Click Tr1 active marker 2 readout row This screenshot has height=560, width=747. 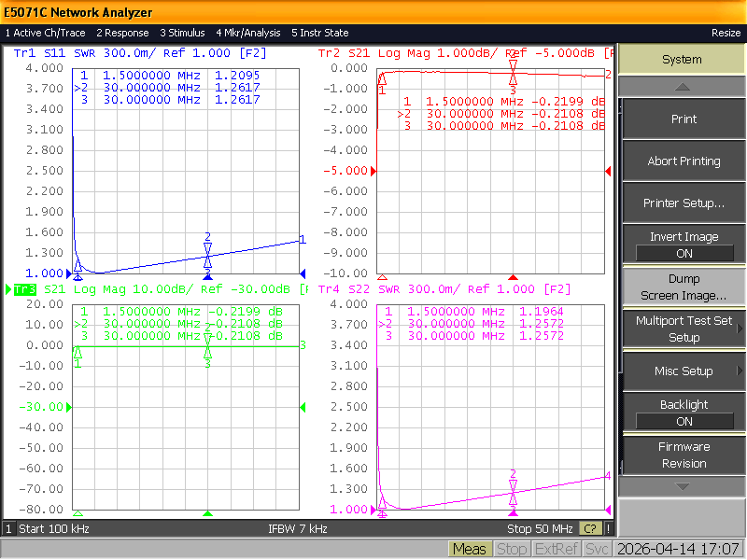coord(167,88)
